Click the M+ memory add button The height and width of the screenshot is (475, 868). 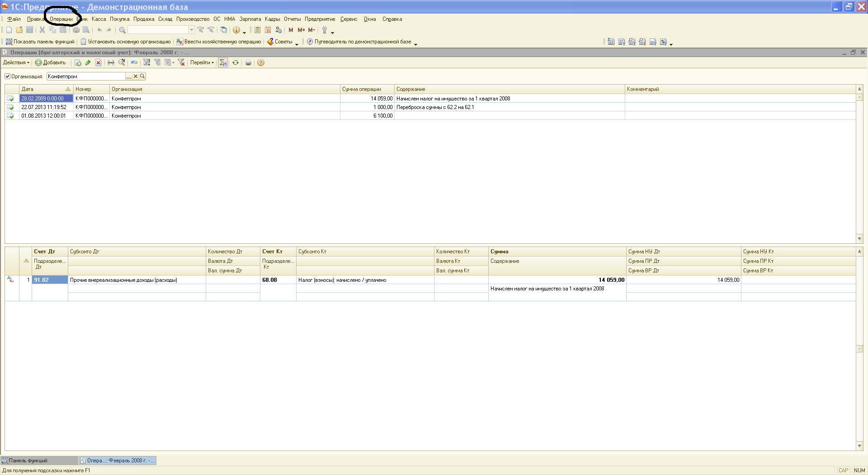coord(301,30)
